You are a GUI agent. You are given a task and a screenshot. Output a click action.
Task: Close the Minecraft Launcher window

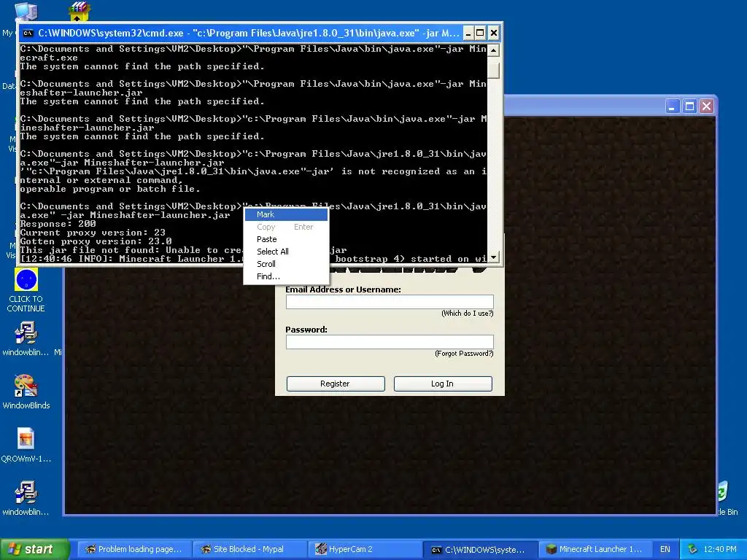706,106
